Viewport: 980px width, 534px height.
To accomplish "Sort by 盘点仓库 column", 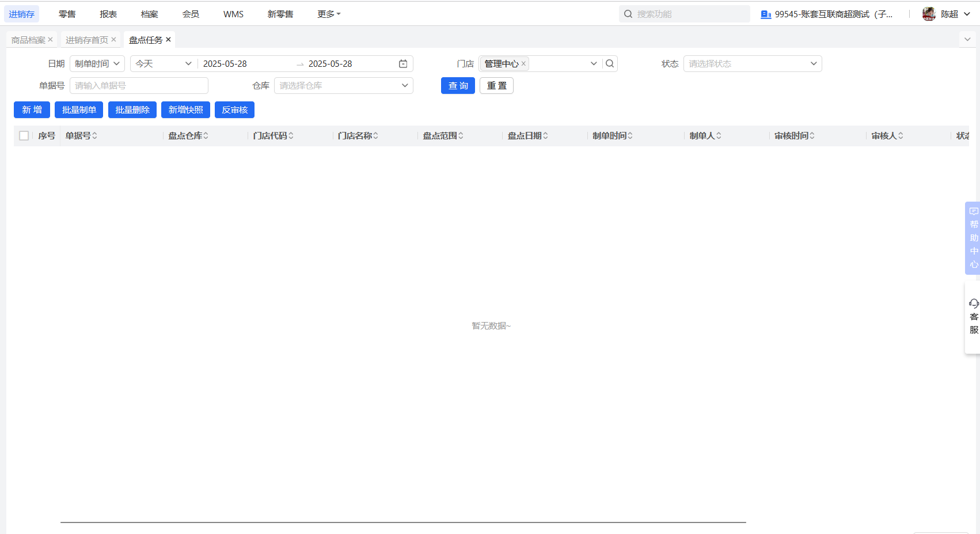I will (x=206, y=136).
